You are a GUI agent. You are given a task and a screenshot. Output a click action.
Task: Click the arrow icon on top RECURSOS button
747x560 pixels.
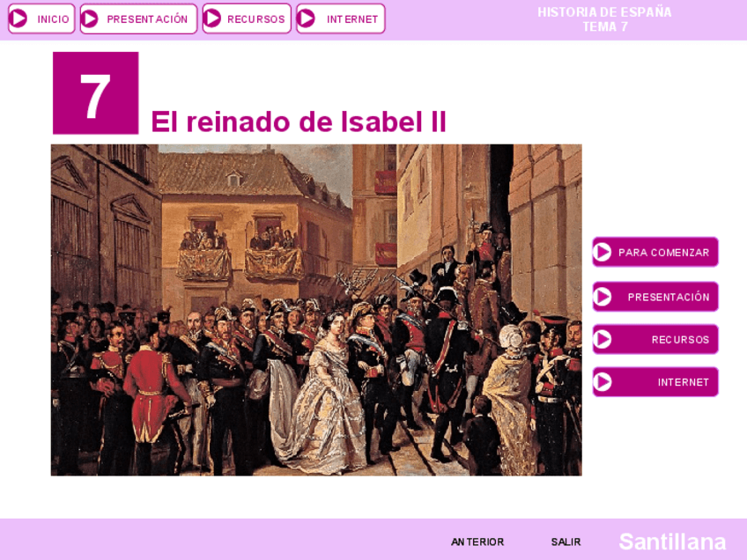coord(212,18)
